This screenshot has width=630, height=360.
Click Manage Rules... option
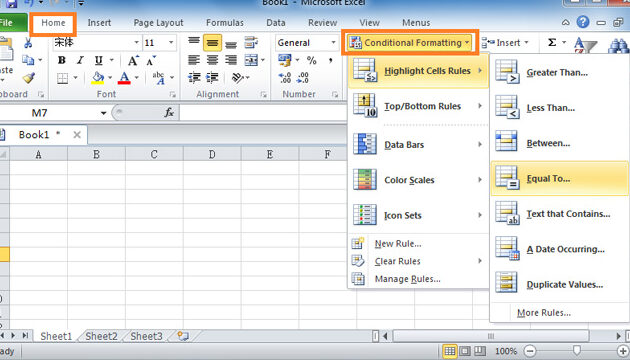[407, 279]
